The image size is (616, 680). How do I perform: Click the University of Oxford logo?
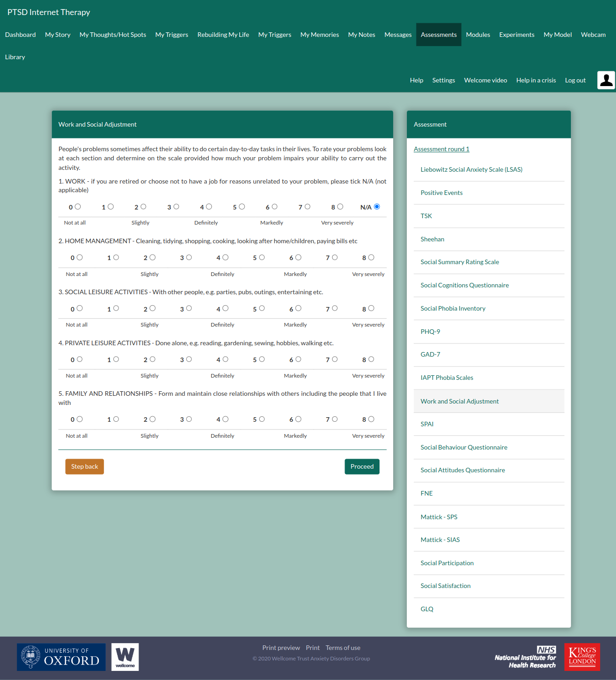(x=61, y=657)
